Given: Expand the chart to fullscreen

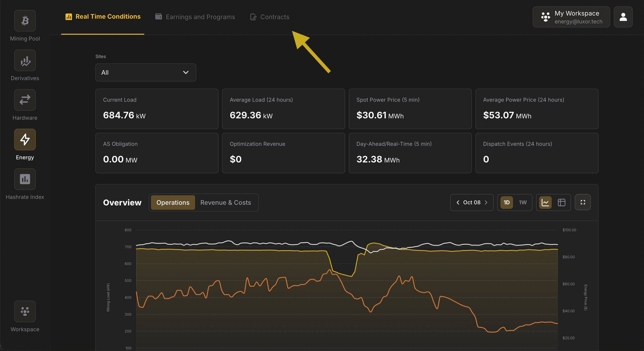Looking at the screenshot, I should click(583, 202).
